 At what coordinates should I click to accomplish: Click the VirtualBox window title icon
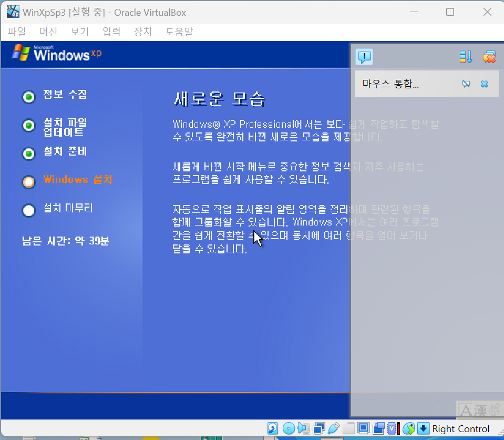point(13,12)
